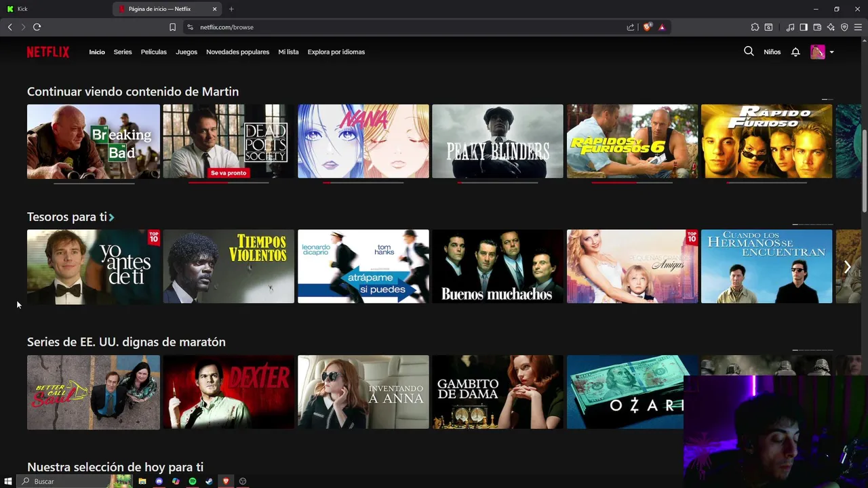Open the Windows Start menu
The image size is (868, 488).
[x=8, y=481]
